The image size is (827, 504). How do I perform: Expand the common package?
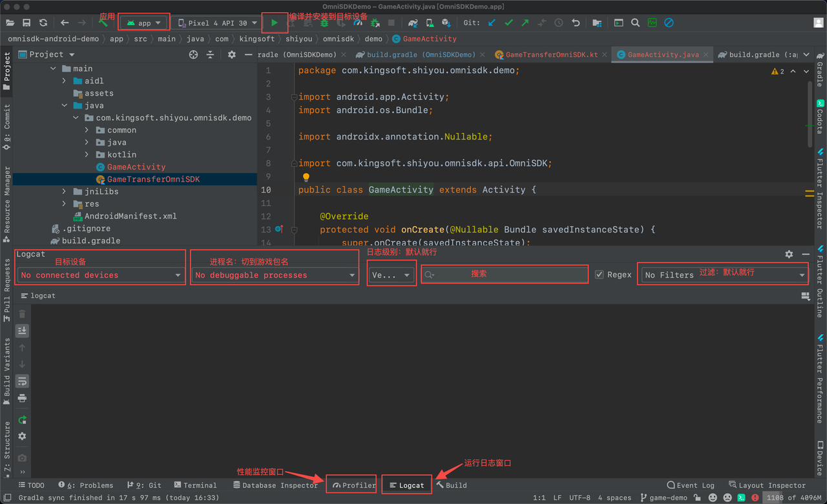87,130
